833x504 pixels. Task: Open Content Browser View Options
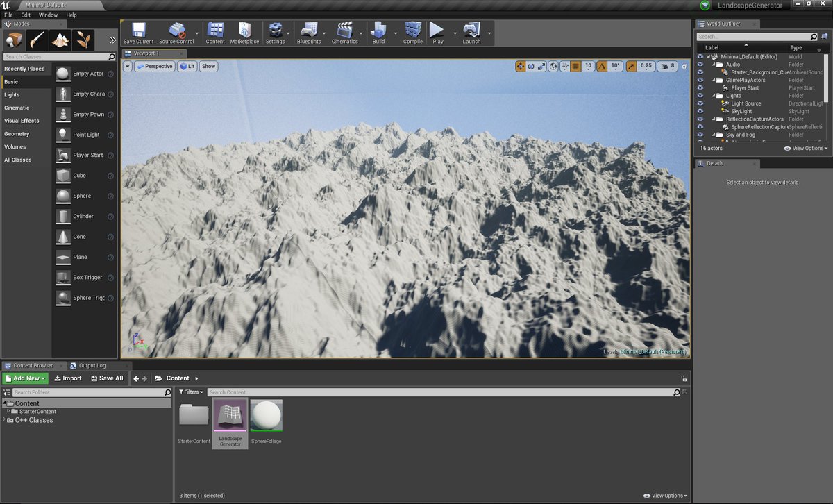click(x=665, y=496)
